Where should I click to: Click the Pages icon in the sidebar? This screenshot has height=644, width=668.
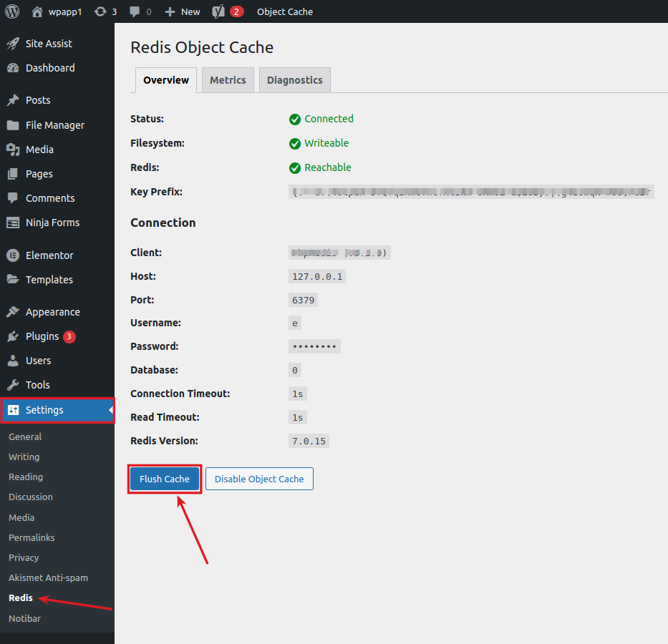point(13,174)
